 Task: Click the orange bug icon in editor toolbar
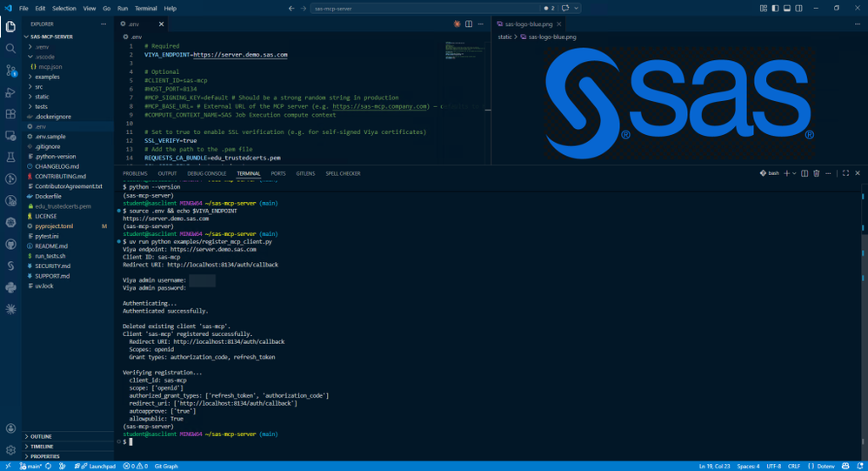pos(457,24)
